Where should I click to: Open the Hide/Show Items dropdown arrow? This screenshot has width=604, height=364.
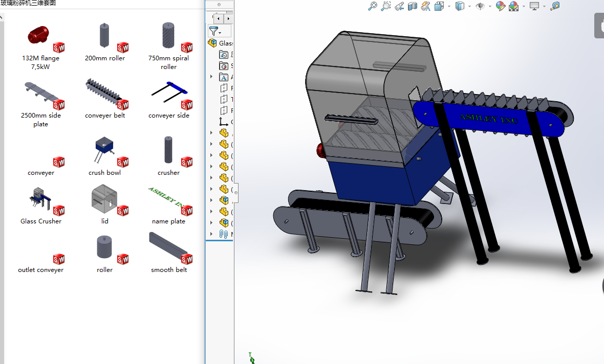[x=490, y=7]
